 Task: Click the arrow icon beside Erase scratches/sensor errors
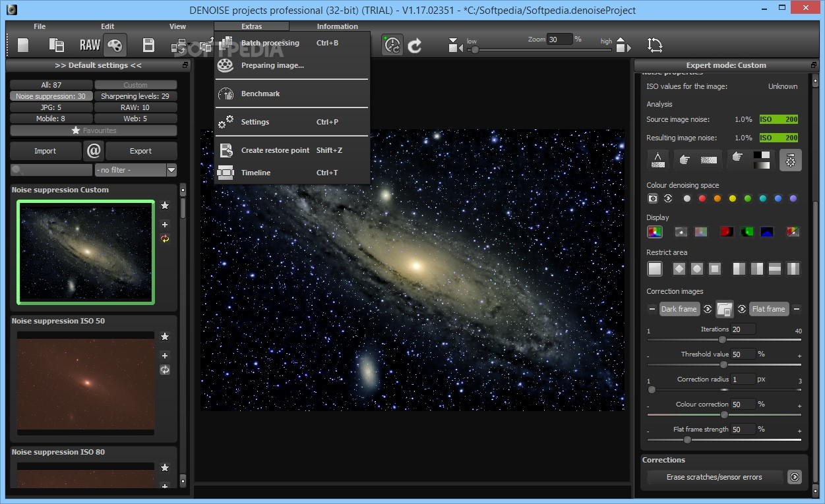tap(795, 477)
